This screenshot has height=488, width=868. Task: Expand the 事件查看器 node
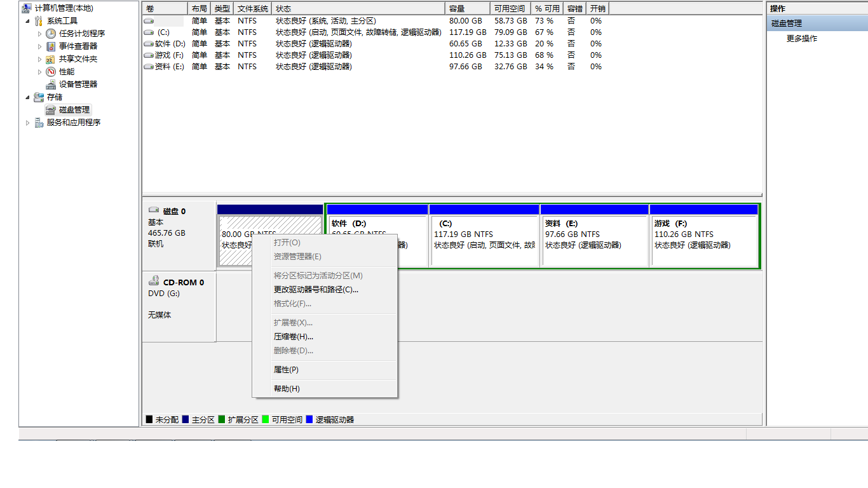39,46
